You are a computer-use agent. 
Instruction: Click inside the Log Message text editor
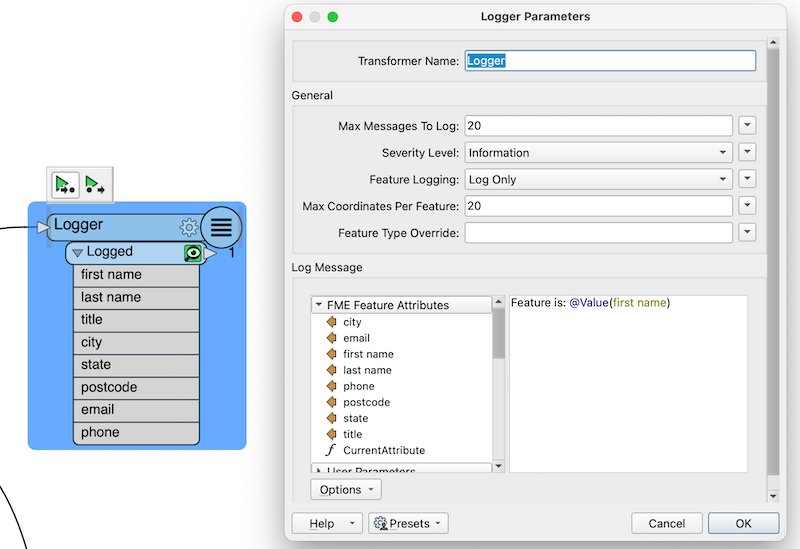[x=629, y=384]
